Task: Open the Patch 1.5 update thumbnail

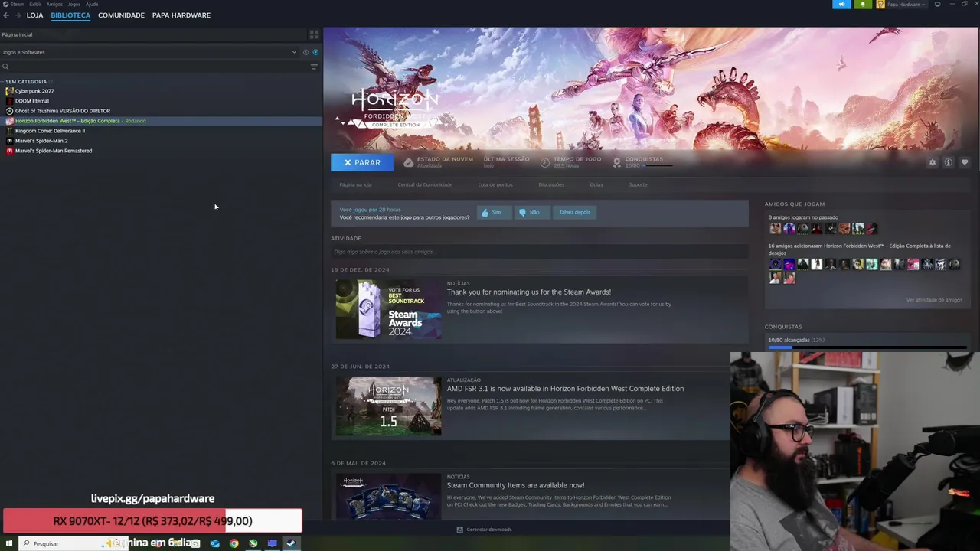Action: coord(388,406)
